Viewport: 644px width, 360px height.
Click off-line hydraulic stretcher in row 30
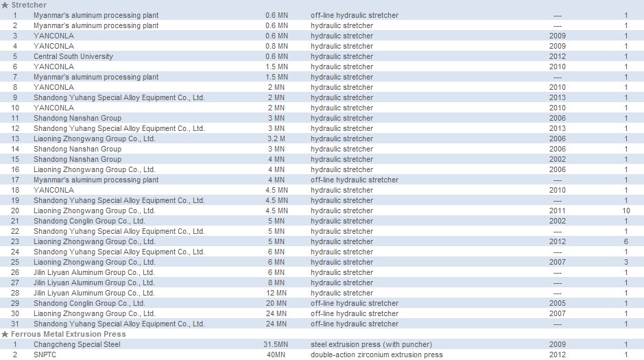coord(355,313)
